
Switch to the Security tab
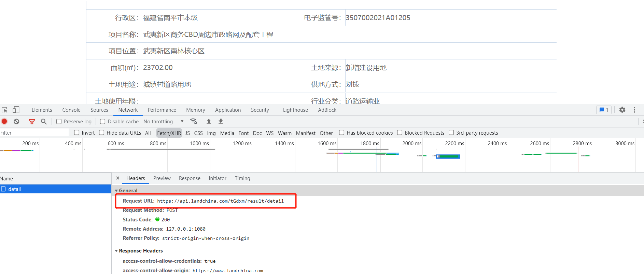click(260, 110)
